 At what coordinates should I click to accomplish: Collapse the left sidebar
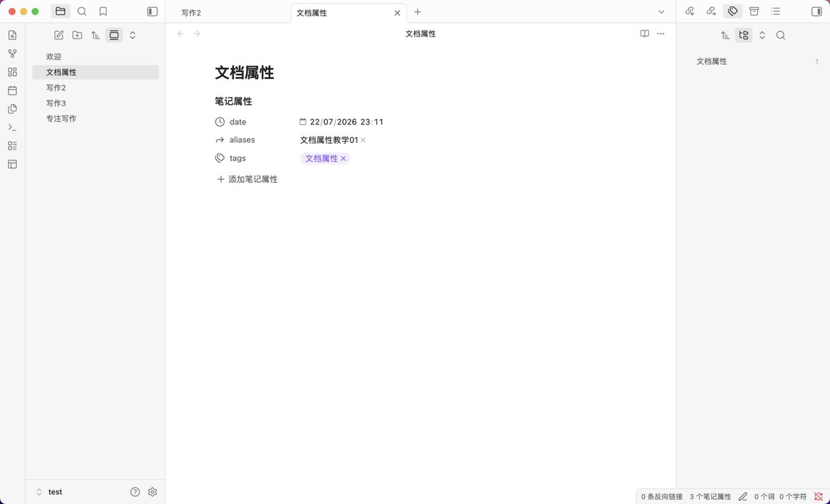[152, 12]
